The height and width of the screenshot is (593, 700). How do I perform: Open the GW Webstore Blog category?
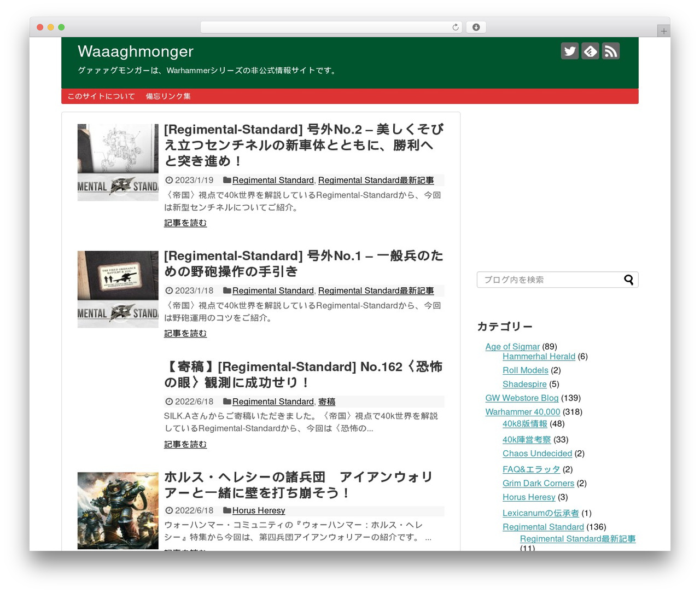point(522,398)
